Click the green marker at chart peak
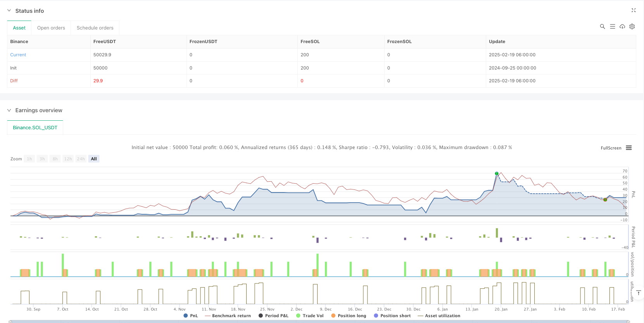Image resolution: width=644 pixels, height=323 pixels. pyautogui.click(x=497, y=174)
